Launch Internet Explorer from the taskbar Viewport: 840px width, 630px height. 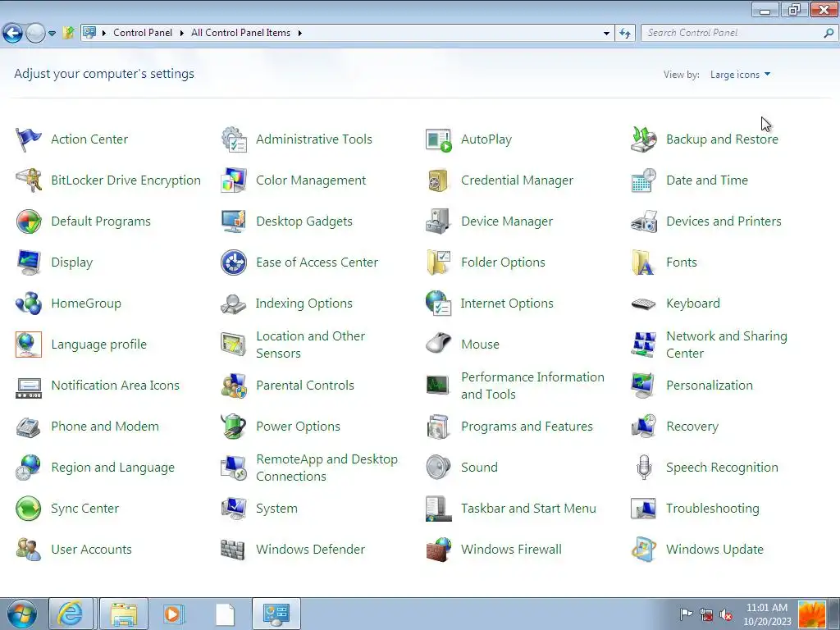[71, 614]
